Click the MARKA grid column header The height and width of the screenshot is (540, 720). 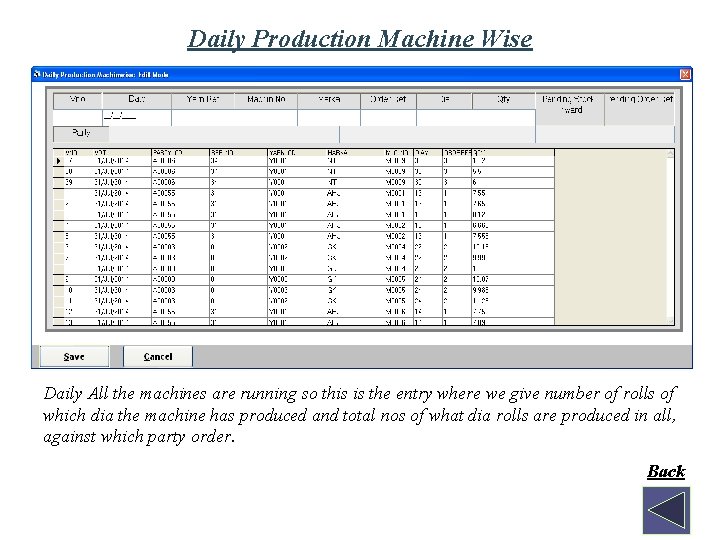(x=355, y=152)
